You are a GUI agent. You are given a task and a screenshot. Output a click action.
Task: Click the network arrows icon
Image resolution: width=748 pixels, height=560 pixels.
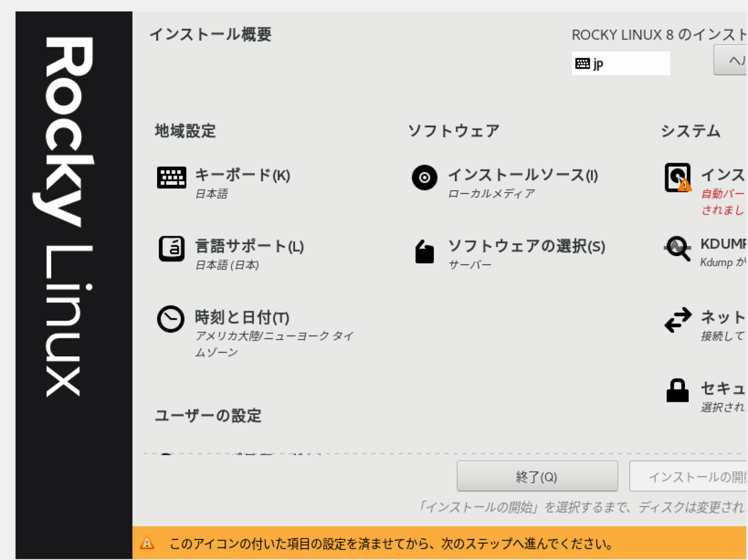(x=678, y=320)
